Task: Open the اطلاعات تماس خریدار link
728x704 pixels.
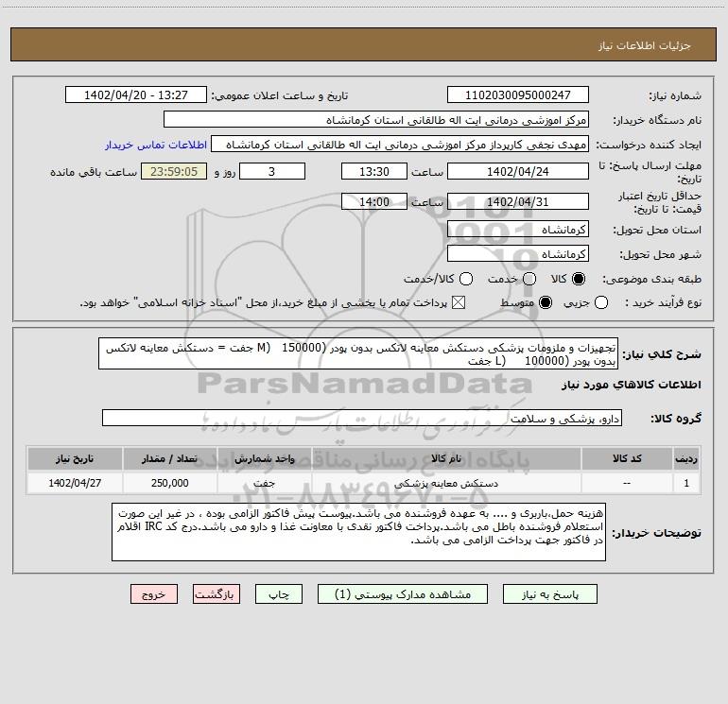Action: (156, 145)
